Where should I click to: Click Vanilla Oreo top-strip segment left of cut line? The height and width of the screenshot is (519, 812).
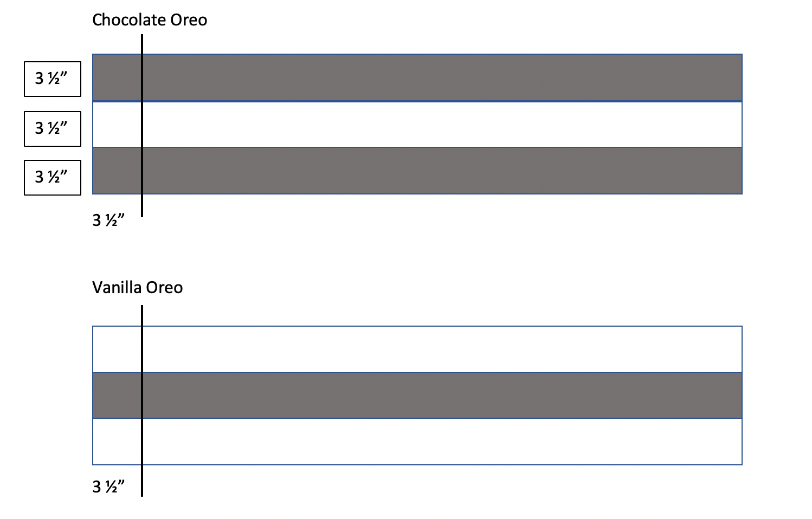coord(117,349)
